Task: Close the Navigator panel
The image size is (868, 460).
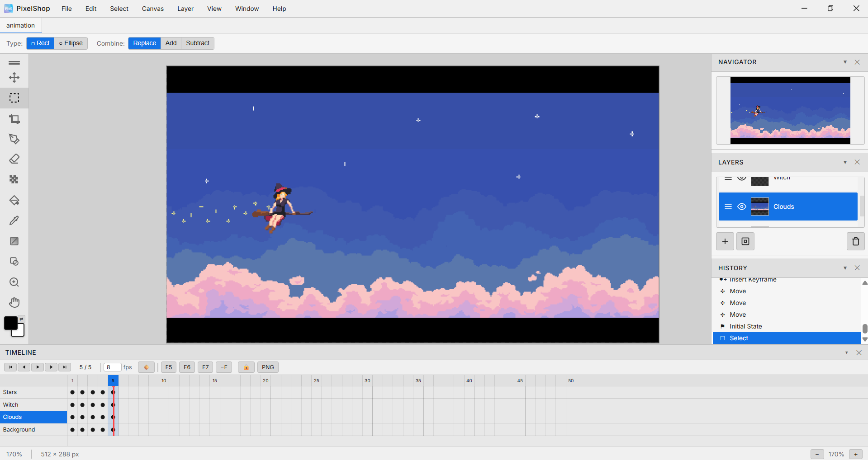Action: (857, 62)
